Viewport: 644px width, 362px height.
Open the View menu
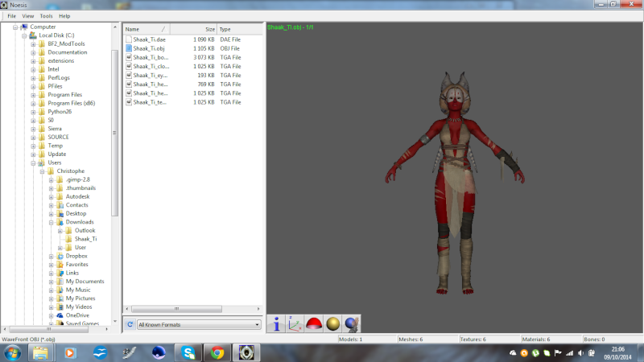tap(28, 16)
